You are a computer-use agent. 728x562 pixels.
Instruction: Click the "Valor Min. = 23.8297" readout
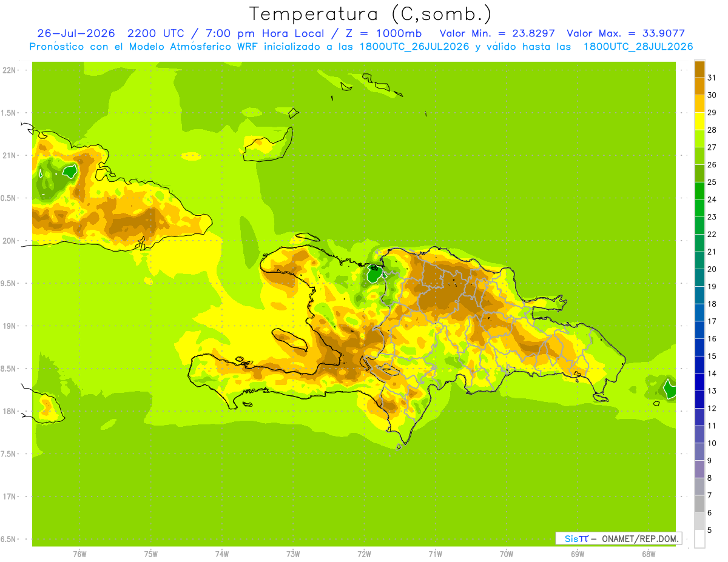[497, 33]
